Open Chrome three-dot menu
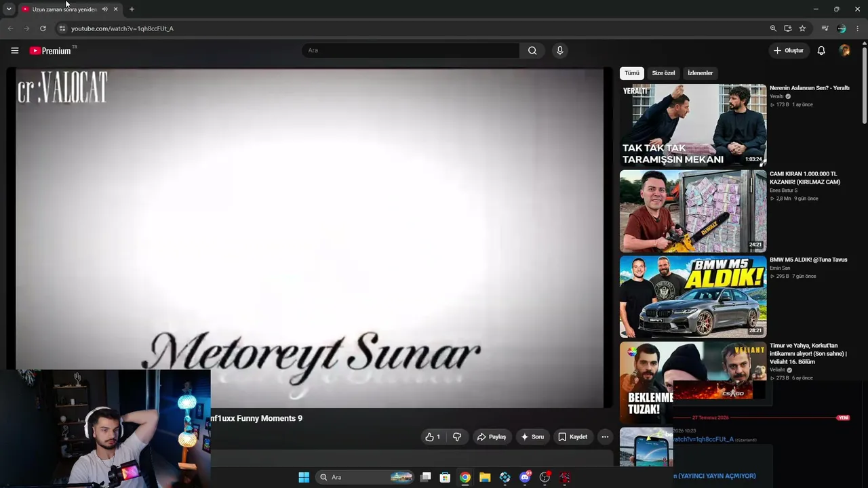868x488 pixels. [x=858, y=28]
